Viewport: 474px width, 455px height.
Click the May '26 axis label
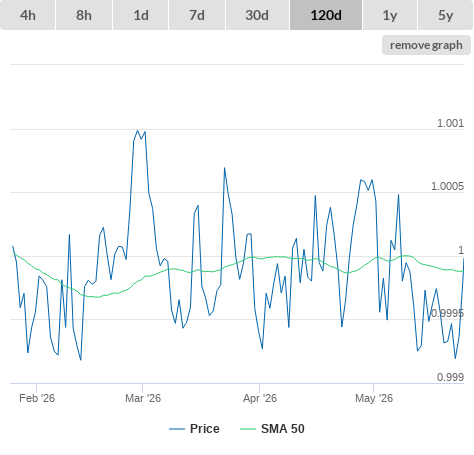(374, 398)
